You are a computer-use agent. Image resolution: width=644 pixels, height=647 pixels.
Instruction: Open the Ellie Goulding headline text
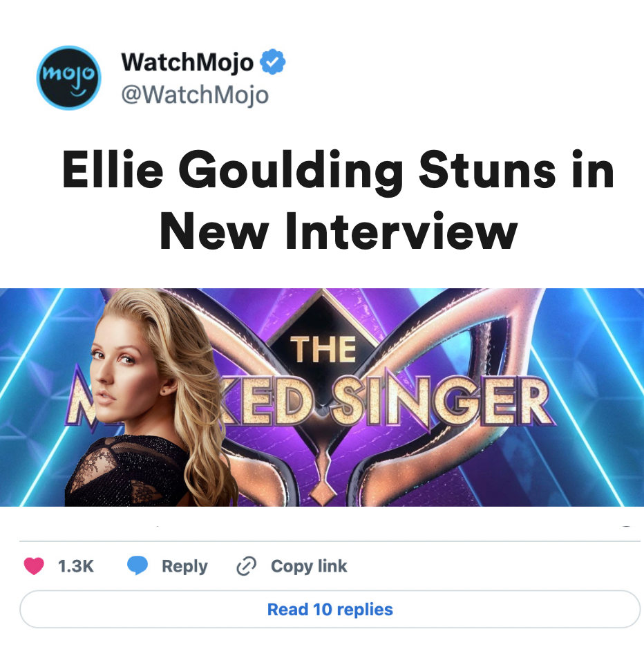[339, 199]
